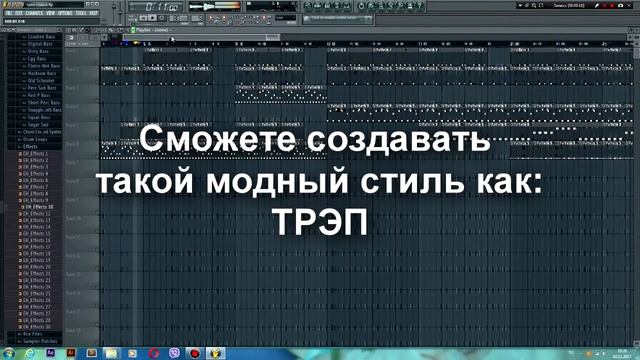Select Dirty Bass in the browser

click(38, 51)
